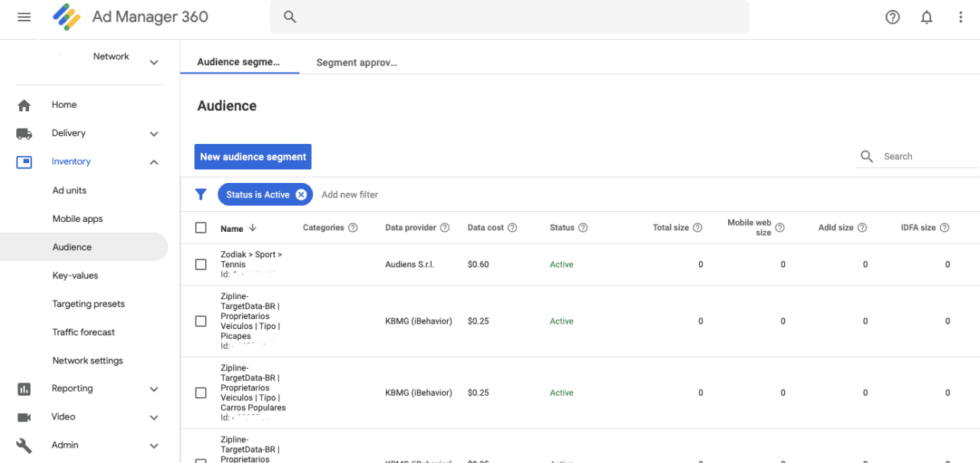Open the Help icon in the top bar
The height and width of the screenshot is (463, 980).
tap(892, 16)
